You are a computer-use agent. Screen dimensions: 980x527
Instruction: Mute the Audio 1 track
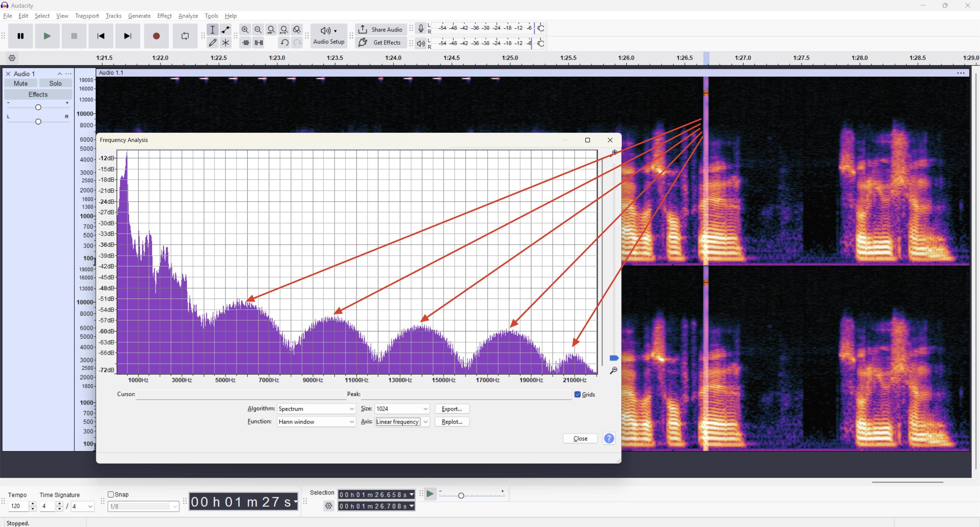[x=21, y=83]
